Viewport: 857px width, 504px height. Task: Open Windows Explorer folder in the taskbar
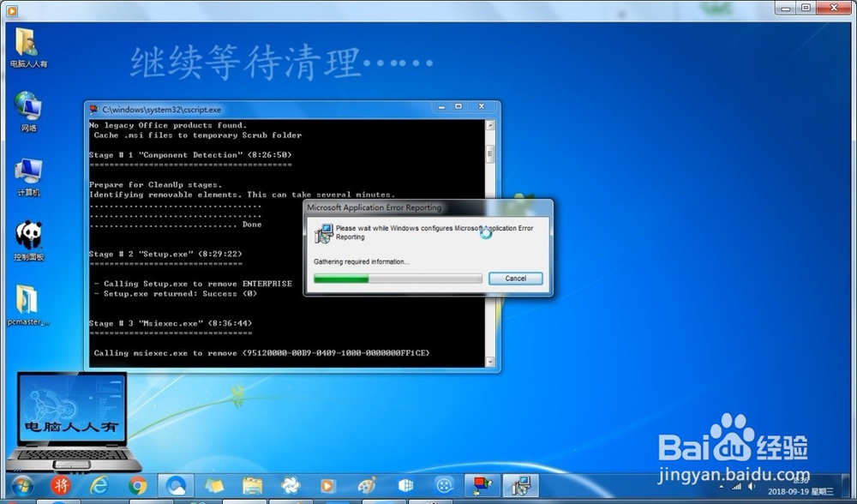(252, 485)
